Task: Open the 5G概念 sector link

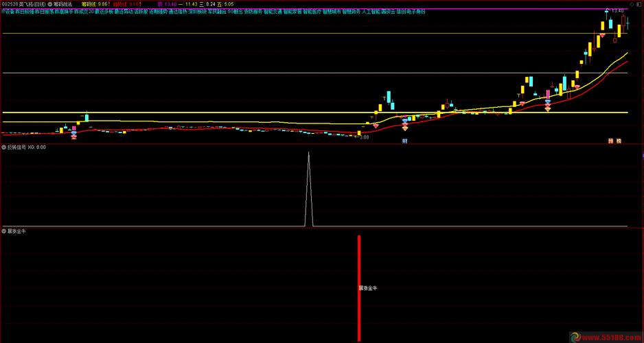Action: [x=234, y=12]
